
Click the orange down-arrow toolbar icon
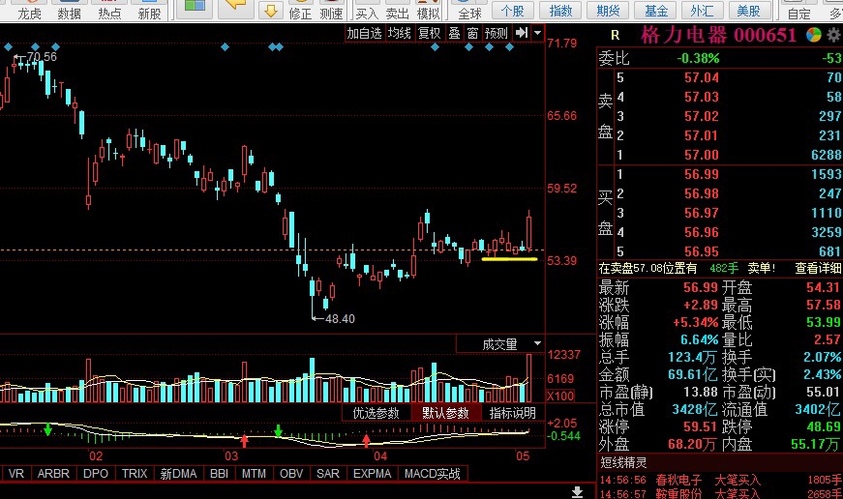coord(270,11)
